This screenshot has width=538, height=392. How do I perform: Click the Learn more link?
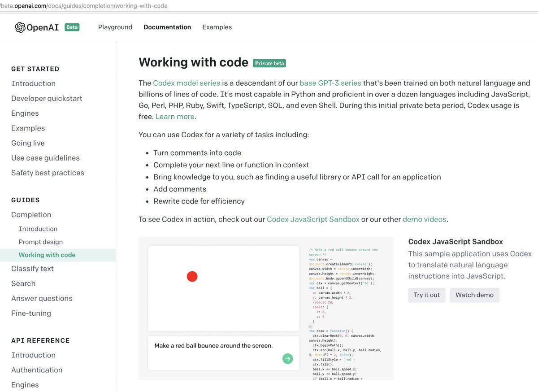pos(175,117)
